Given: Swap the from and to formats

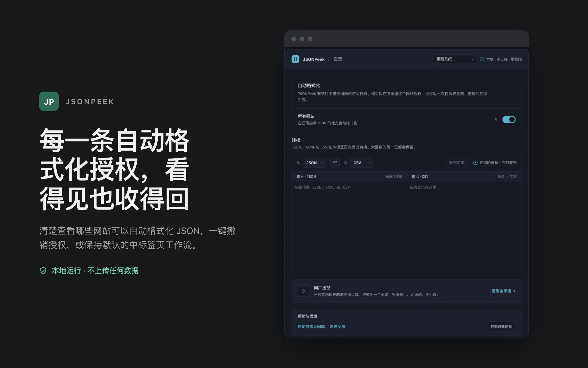Looking at the screenshot, I should point(335,162).
